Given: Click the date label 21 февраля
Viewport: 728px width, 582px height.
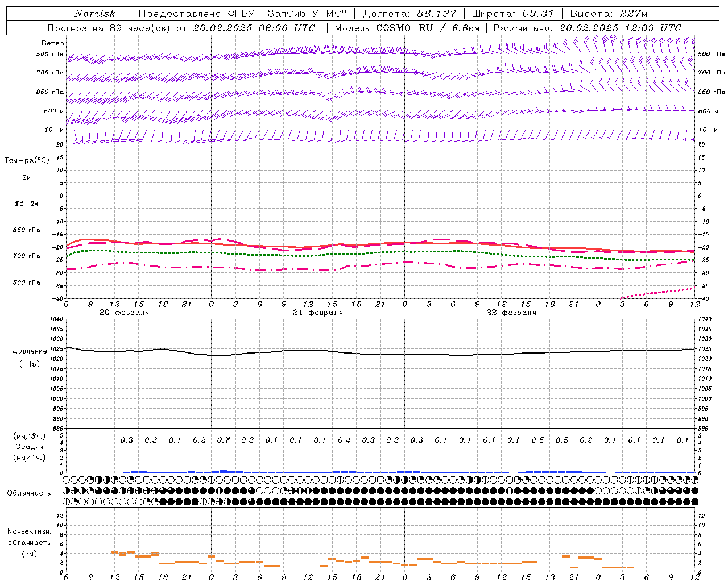Looking at the screenshot, I should [317, 313].
